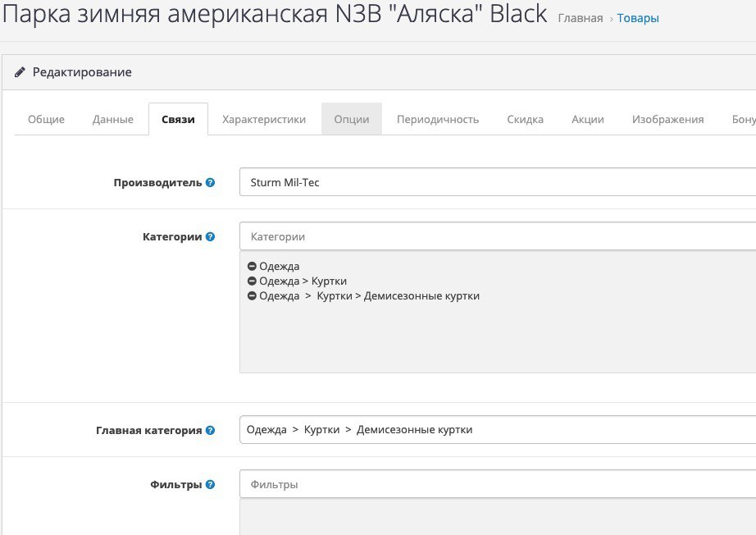
Task: Click the Главная категория label
Action: pyautogui.click(x=149, y=430)
